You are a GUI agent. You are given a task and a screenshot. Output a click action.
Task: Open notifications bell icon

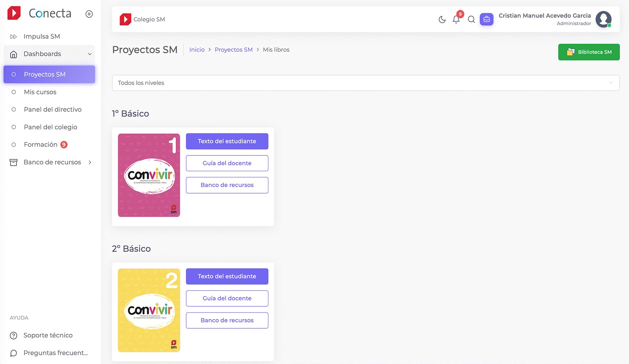point(456,20)
